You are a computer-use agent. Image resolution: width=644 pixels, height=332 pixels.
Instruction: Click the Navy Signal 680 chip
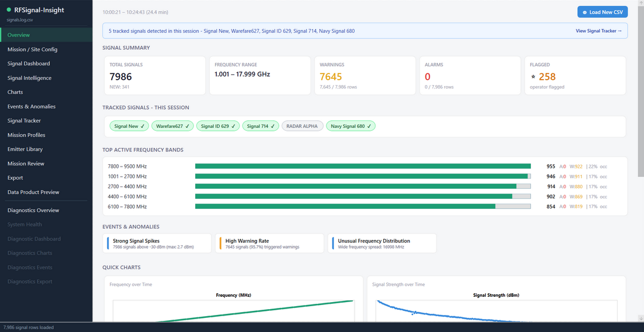pos(351,126)
